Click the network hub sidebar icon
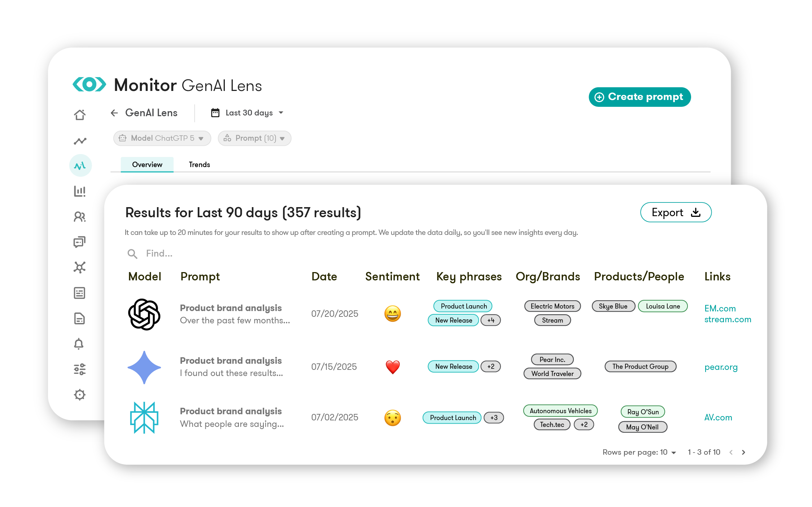Image resolution: width=812 pixels, height=507 pixels. 80,267
